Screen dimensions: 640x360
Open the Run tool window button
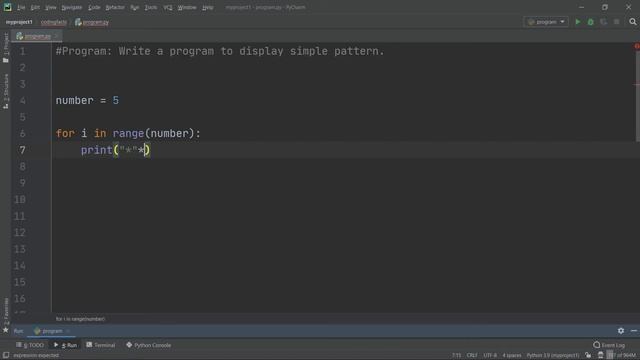[65, 345]
